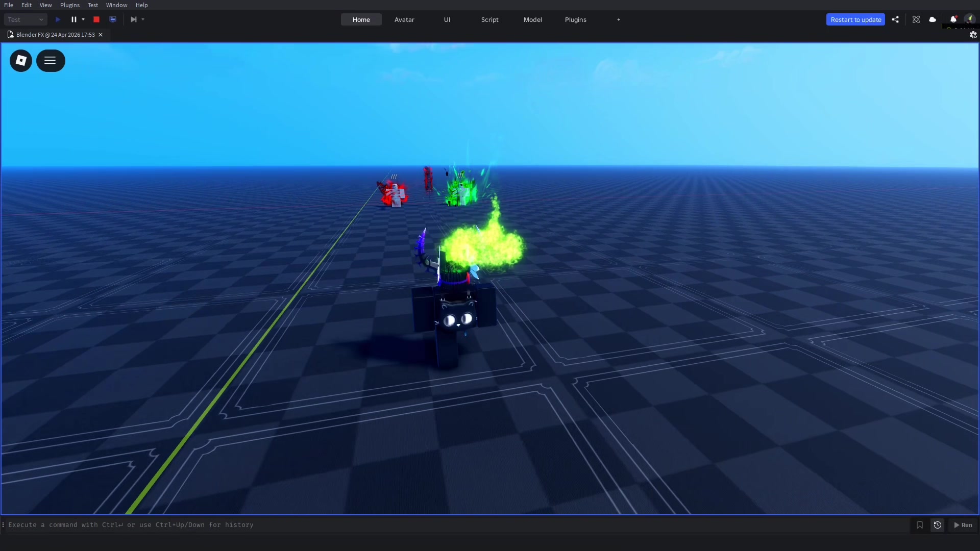Switch to the UI ribbon tab
This screenshot has width=980, height=551.
(447, 19)
